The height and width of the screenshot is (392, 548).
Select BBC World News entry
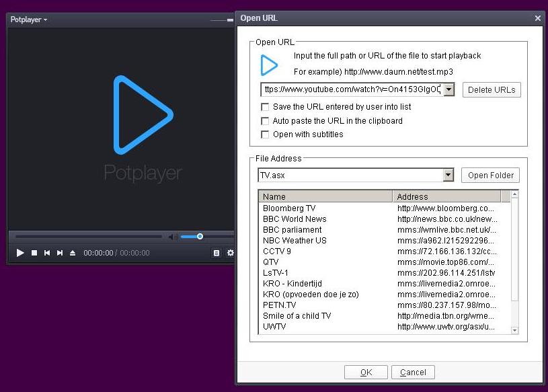coord(295,219)
